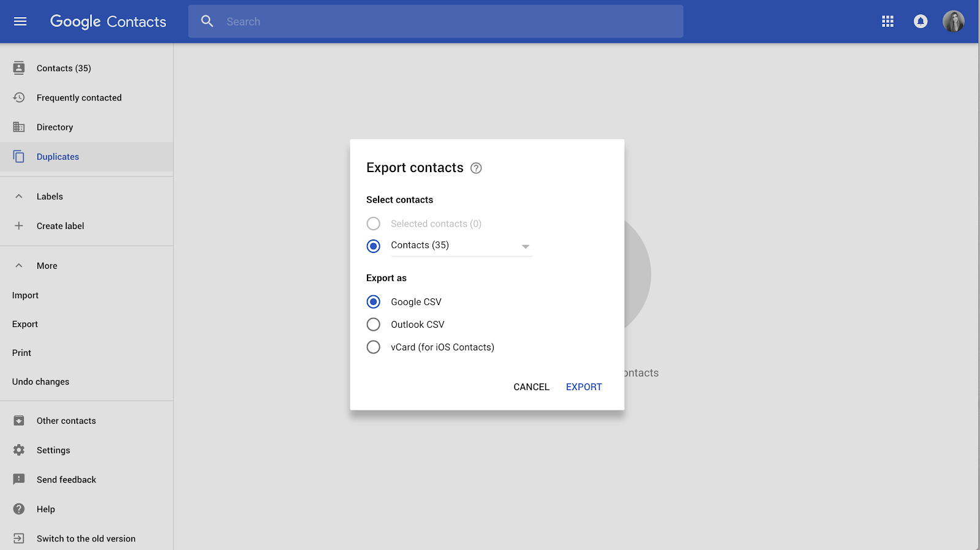The width and height of the screenshot is (980, 550).
Task: Choose vCard (for iOS Contacts) format
Action: click(373, 347)
